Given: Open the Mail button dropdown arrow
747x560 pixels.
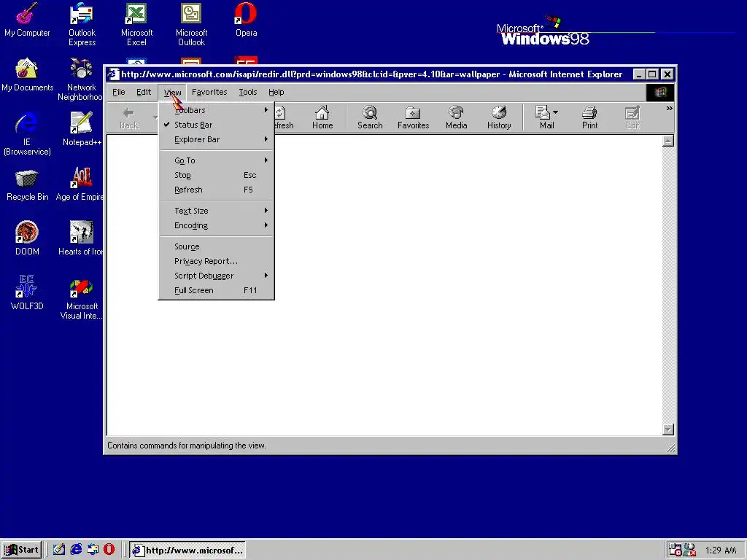Looking at the screenshot, I should tap(555, 113).
